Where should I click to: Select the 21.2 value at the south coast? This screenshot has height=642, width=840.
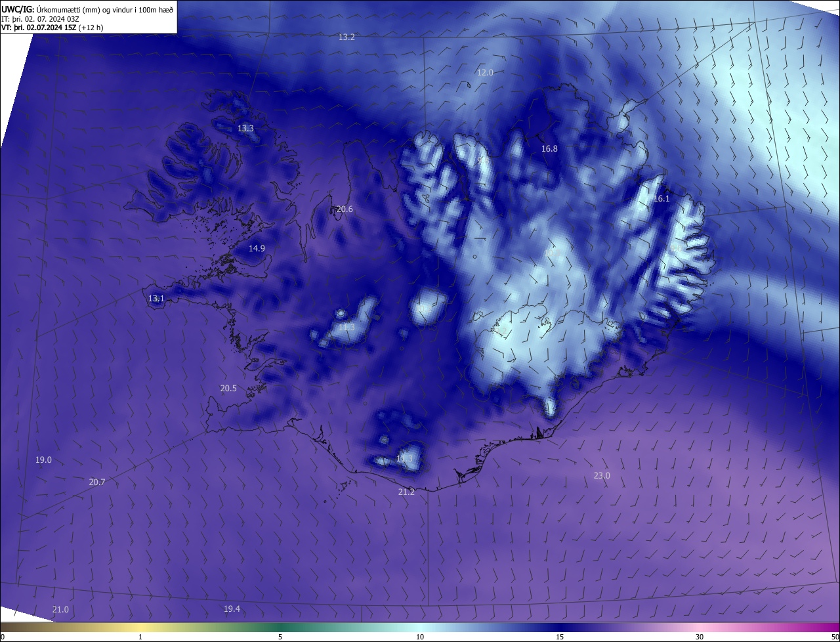coord(406,492)
